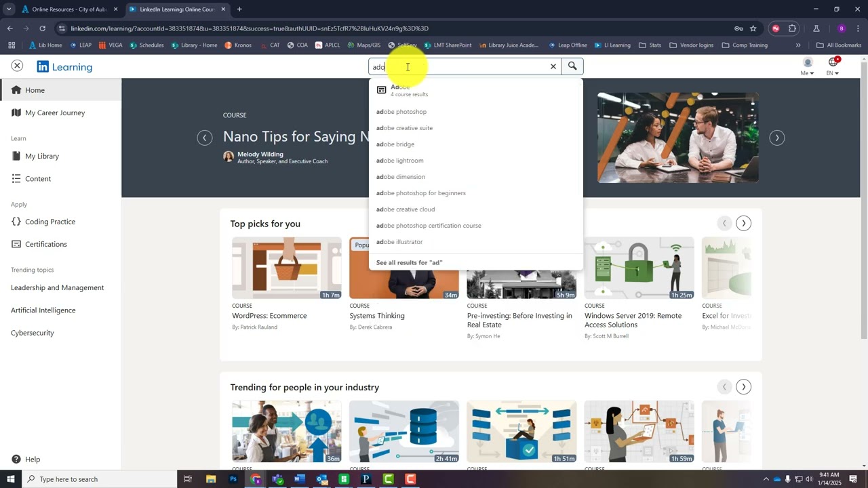Advance the Trending for people carousel

743,387
